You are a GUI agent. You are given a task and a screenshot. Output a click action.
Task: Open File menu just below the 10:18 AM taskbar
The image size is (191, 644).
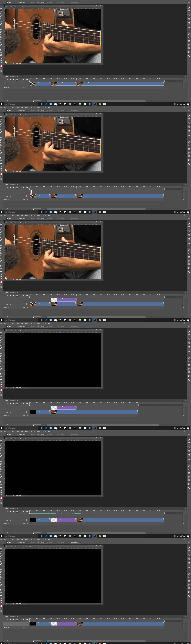click(x=4, y=431)
